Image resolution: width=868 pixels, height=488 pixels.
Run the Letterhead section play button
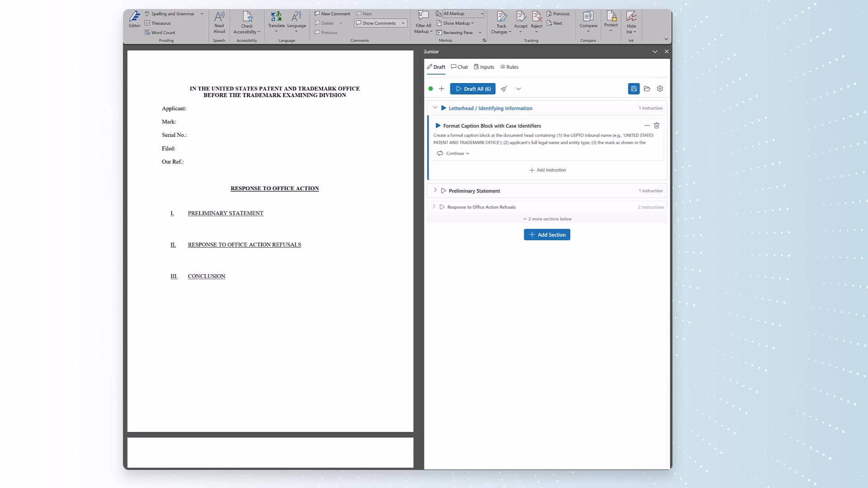(x=443, y=108)
